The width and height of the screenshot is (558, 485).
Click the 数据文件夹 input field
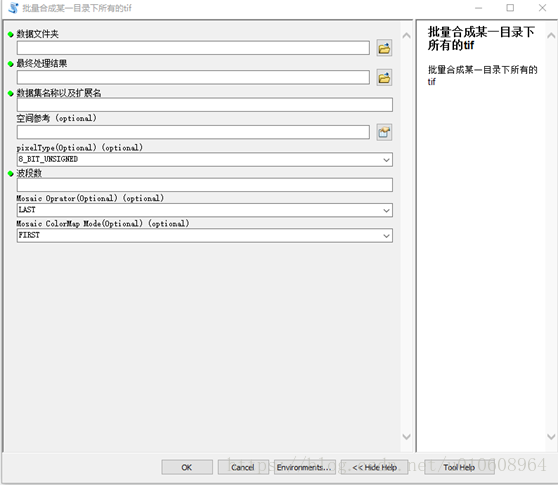[x=193, y=48]
